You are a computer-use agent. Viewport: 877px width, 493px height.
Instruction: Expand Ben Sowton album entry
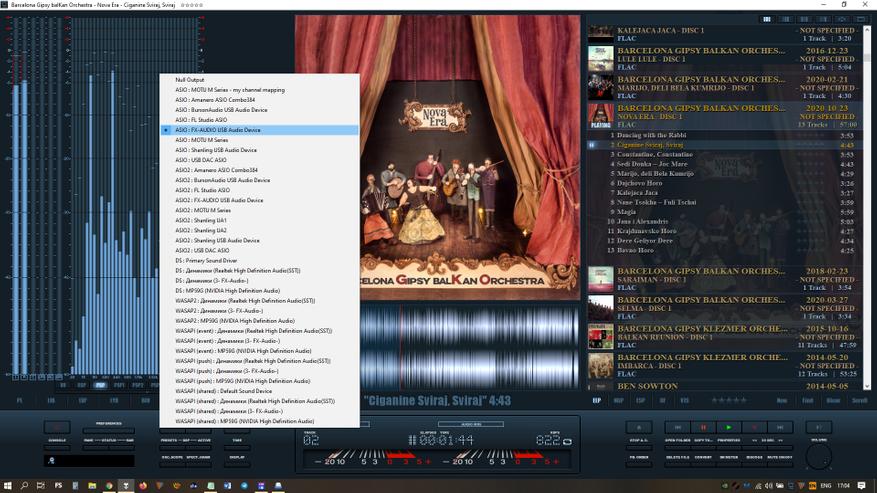point(725,386)
